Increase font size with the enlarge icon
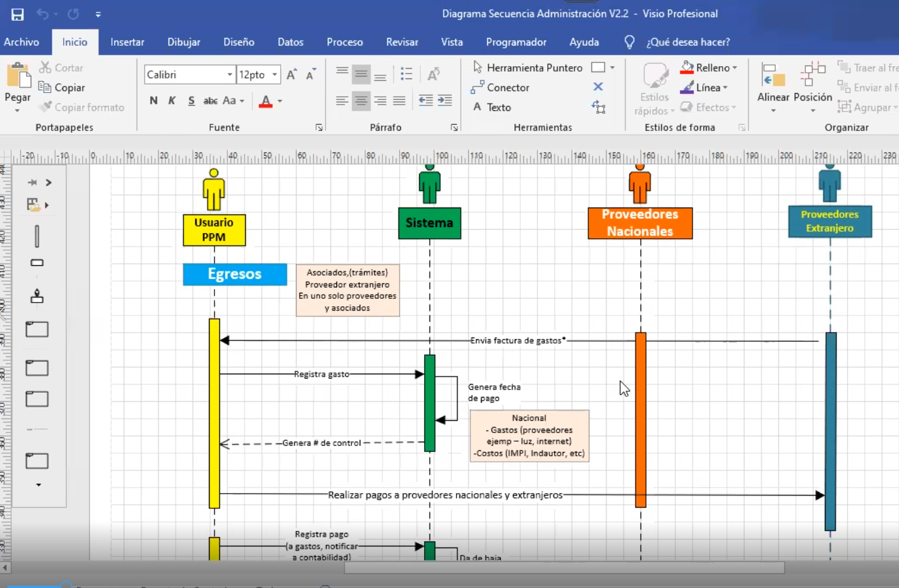This screenshot has width=899, height=588. point(292,75)
